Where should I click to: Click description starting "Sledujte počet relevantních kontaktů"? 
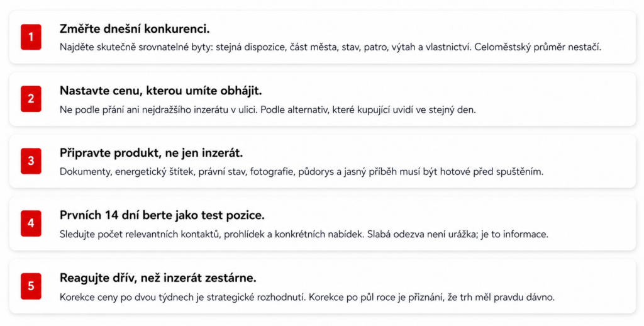[304, 234]
